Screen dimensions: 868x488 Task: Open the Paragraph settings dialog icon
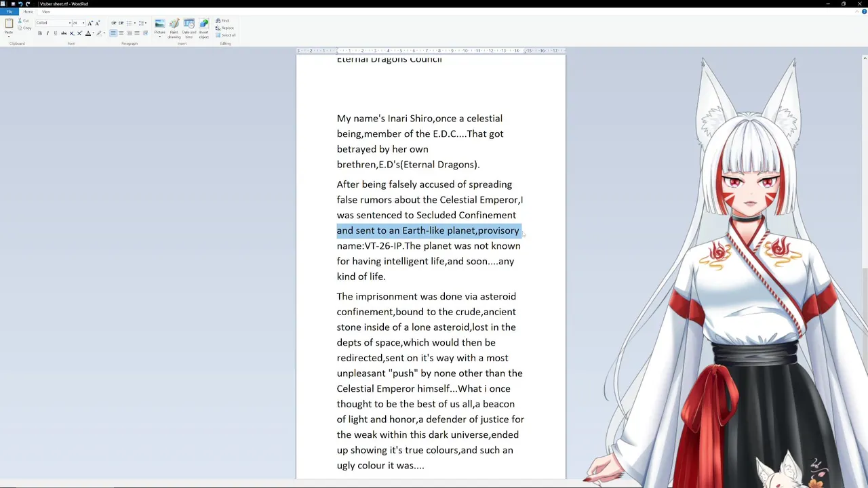pyautogui.click(x=145, y=33)
